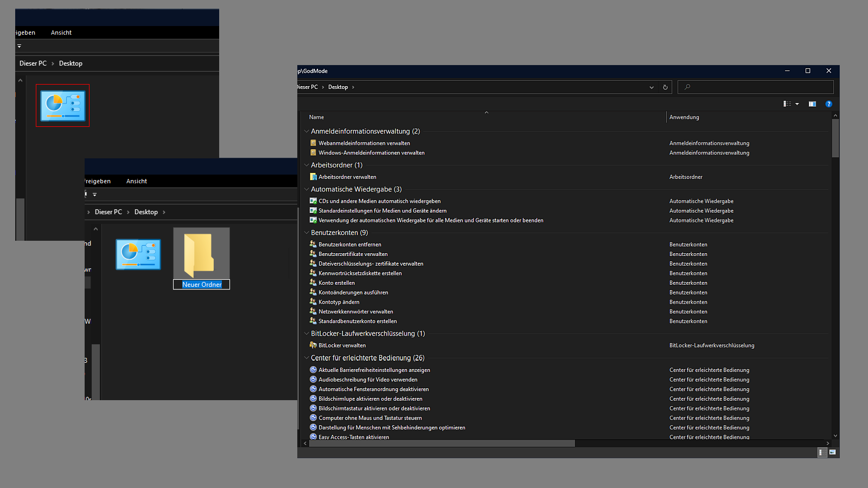Screen dimensions: 868x488
Task: Select the red-outlined GodMode control panel icon
Action: (x=62, y=106)
